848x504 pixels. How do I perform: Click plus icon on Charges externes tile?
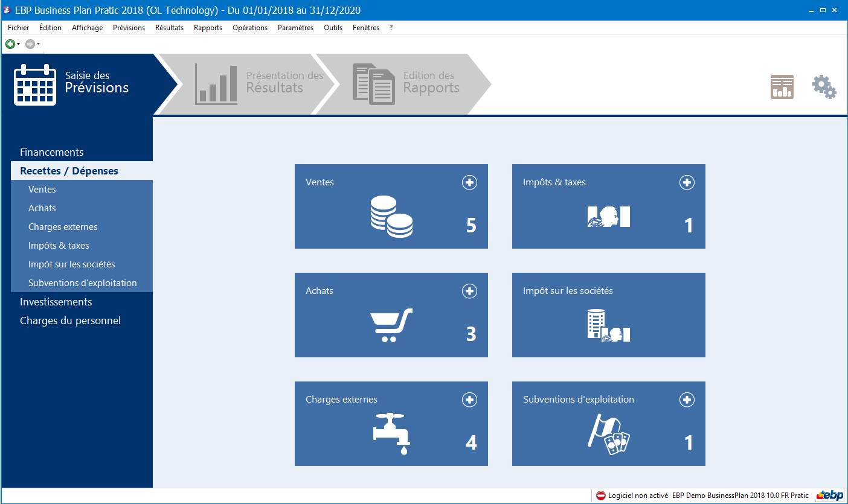click(469, 400)
